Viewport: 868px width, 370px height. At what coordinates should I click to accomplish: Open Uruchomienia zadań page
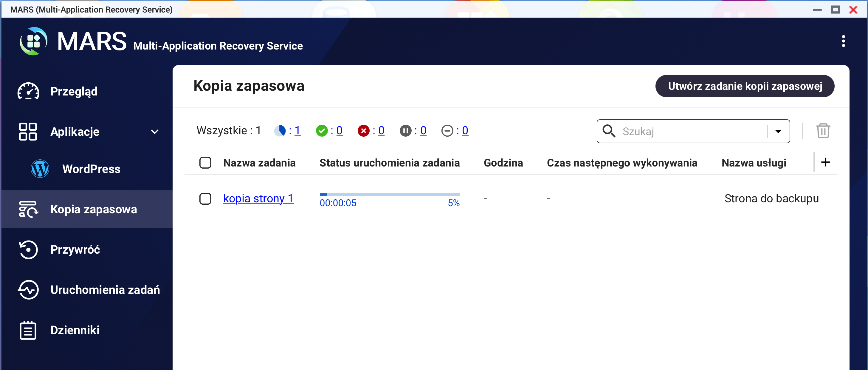point(105,290)
